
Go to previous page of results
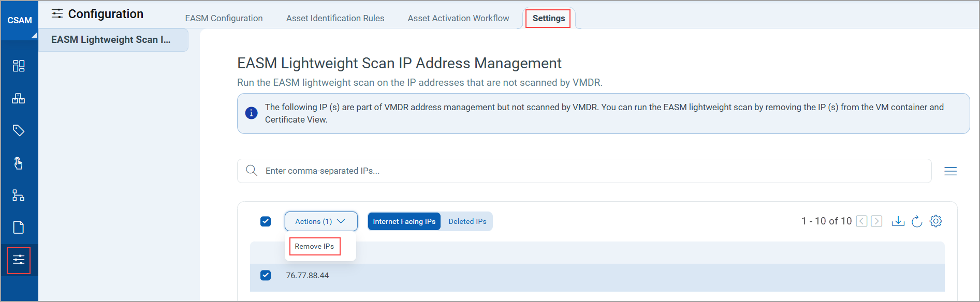[x=861, y=221]
